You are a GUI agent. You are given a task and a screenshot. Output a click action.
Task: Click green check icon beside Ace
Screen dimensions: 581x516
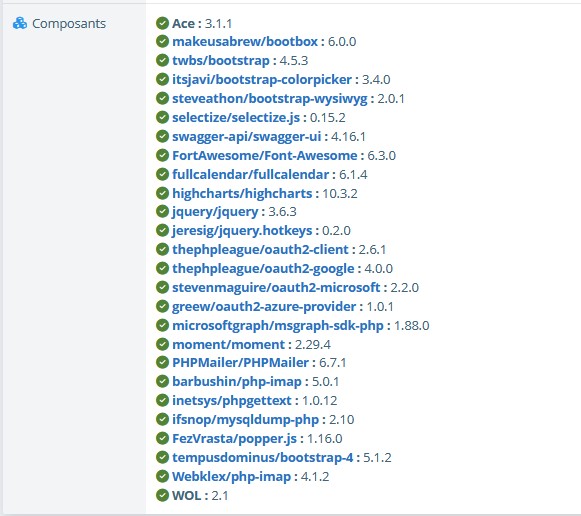(162, 23)
